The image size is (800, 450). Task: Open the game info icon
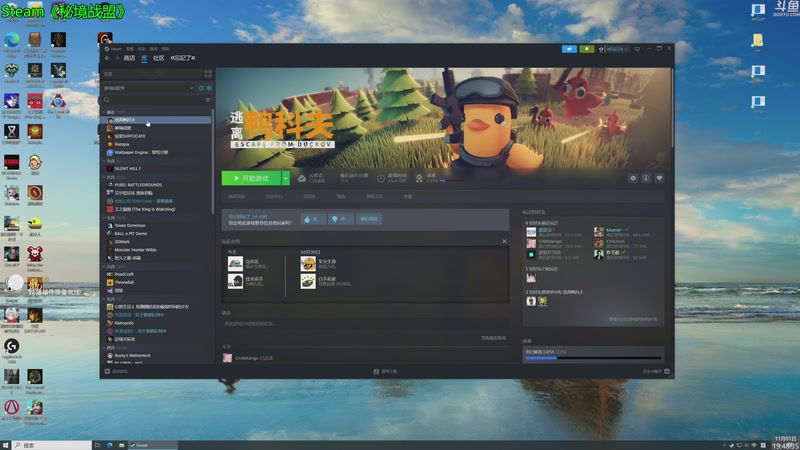pos(646,178)
